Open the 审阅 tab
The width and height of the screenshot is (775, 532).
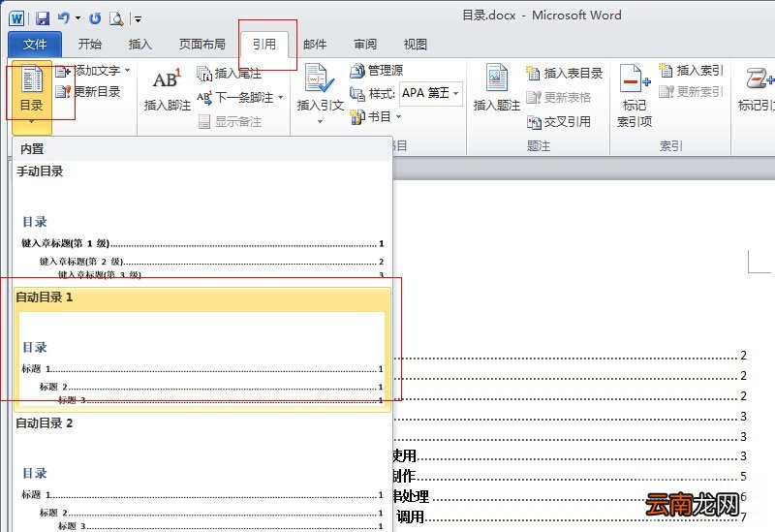[x=365, y=45]
